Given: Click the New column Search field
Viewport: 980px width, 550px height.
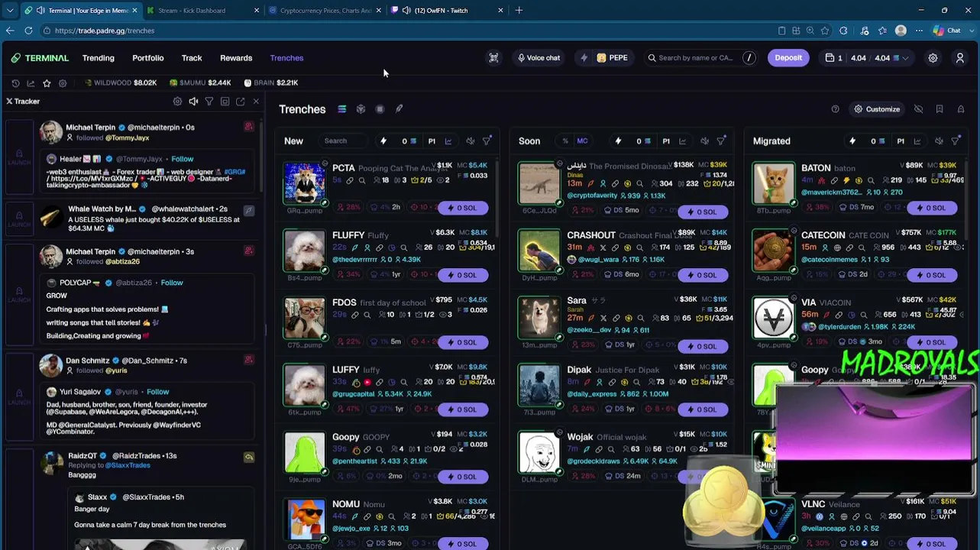Looking at the screenshot, I should point(344,141).
